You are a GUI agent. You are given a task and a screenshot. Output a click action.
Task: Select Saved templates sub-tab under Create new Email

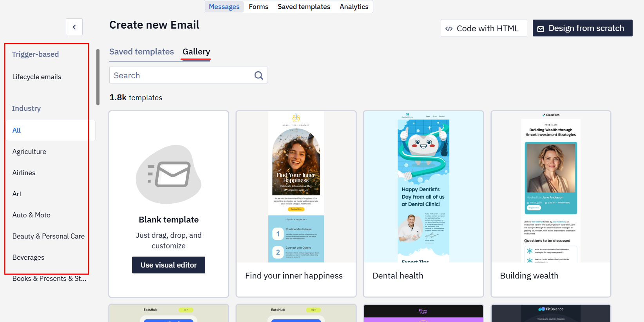click(x=141, y=52)
